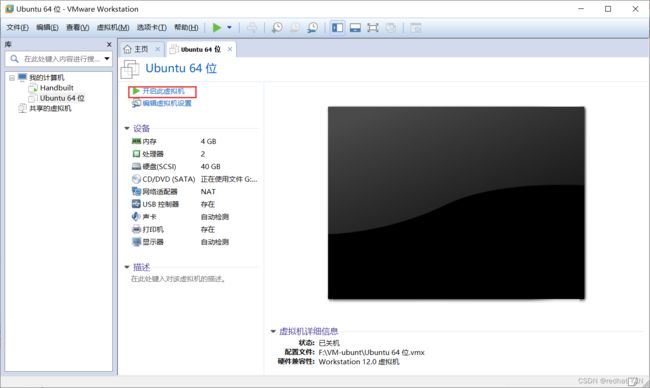The image size is (650, 388).
Task: Collapse the 我的计算机 tree node
Action: pos(12,78)
